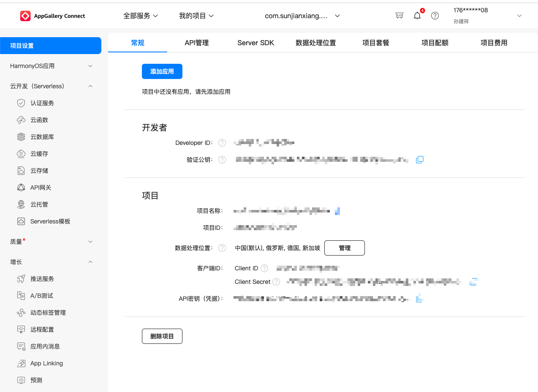
Task: Click help icon next to 数据处理位置
Action: pos(222,248)
